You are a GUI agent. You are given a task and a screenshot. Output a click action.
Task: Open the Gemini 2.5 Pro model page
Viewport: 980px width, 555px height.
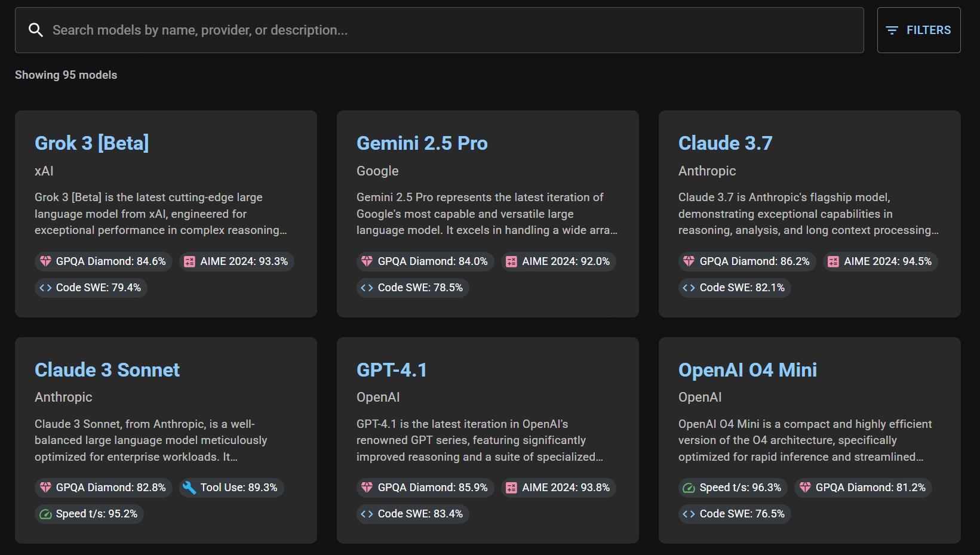point(422,143)
